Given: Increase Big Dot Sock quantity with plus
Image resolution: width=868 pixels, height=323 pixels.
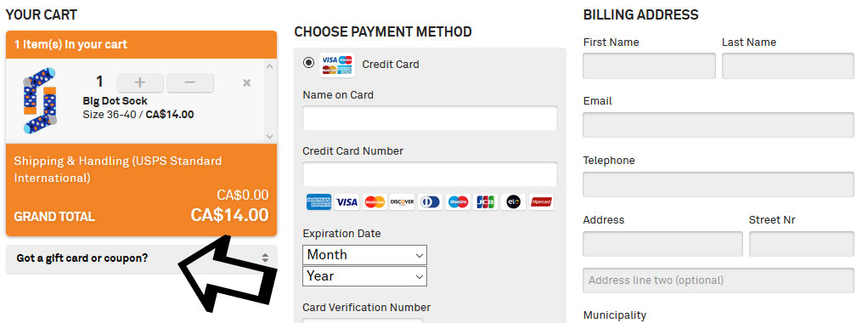Looking at the screenshot, I should pyautogui.click(x=140, y=82).
